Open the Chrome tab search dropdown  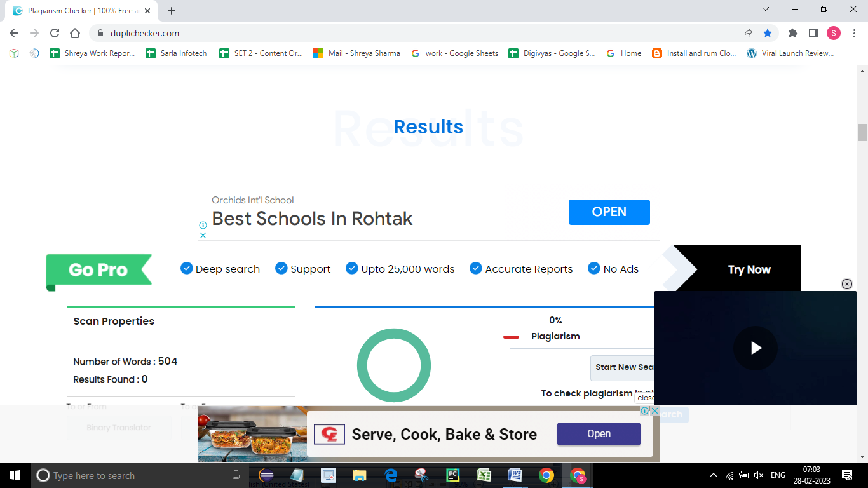pos(766,10)
